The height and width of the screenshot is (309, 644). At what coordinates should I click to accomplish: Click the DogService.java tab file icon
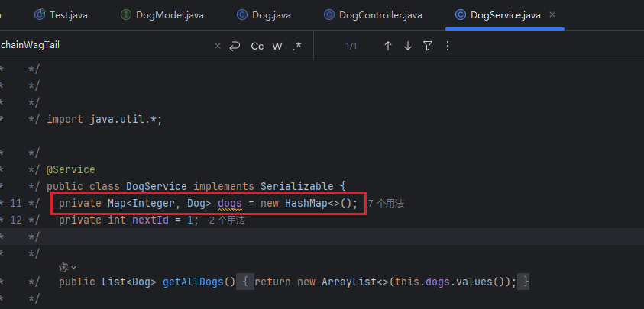click(x=460, y=14)
